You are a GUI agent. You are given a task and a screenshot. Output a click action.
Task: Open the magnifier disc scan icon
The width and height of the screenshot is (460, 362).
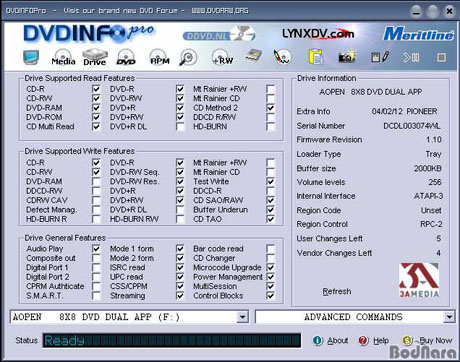coord(188,57)
